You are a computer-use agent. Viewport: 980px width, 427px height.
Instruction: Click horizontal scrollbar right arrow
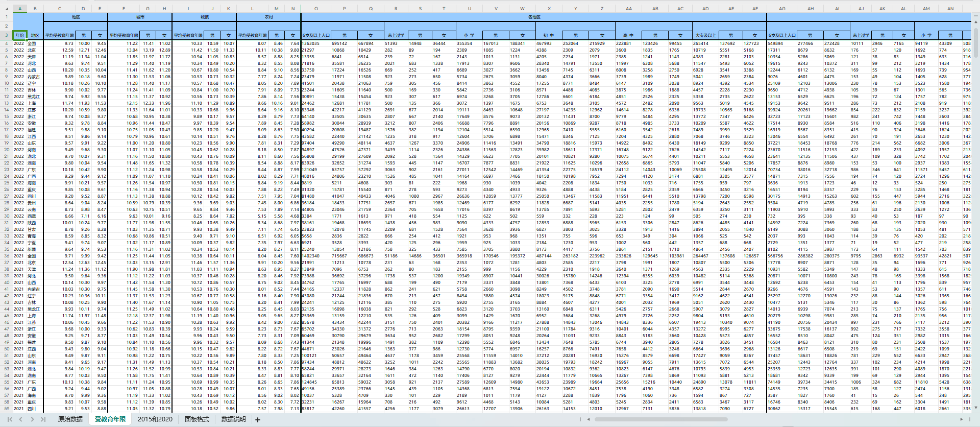(x=962, y=419)
